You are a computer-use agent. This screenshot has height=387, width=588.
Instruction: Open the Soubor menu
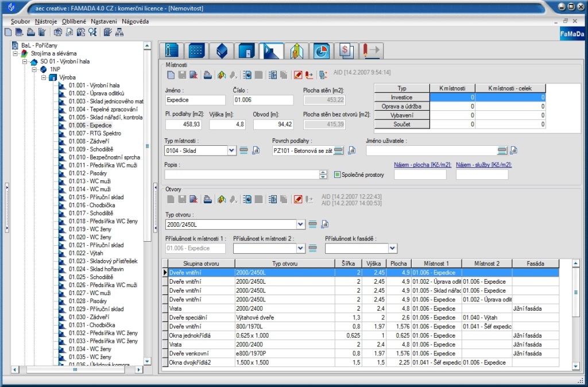coord(20,21)
